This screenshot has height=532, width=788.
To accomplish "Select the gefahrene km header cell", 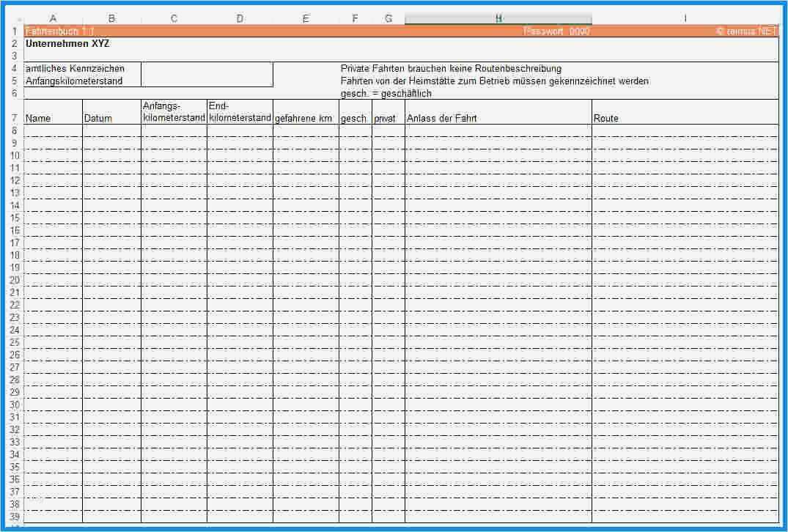I will [x=303, y=118].
